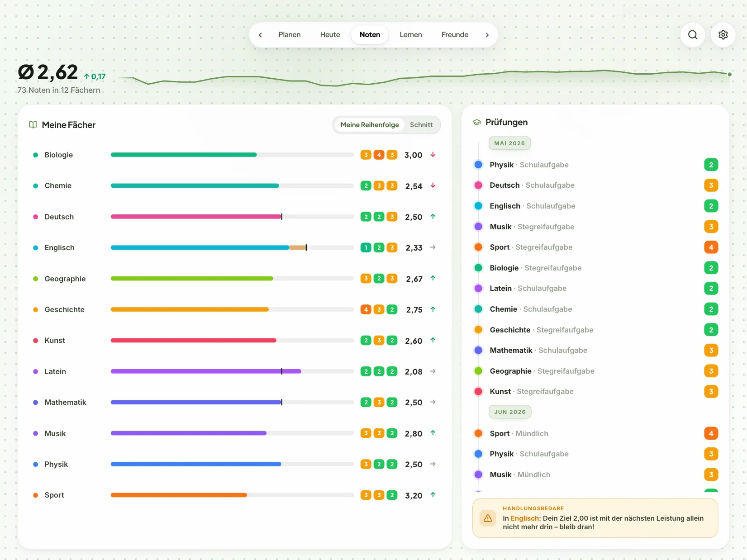
Task: Click the up trend arrow for Geographie
Action: tap(433, 278)
